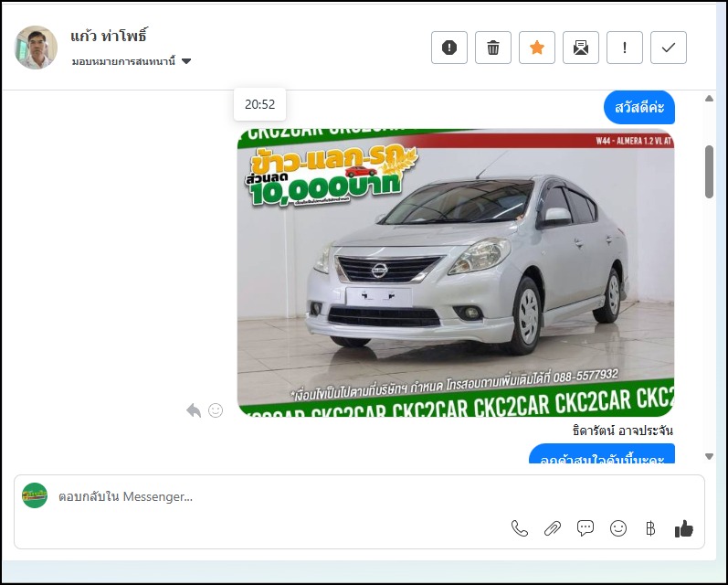728x585 pixels.
Task: Click the scroll down arrow of chat
Action: (x=709, y=457)
